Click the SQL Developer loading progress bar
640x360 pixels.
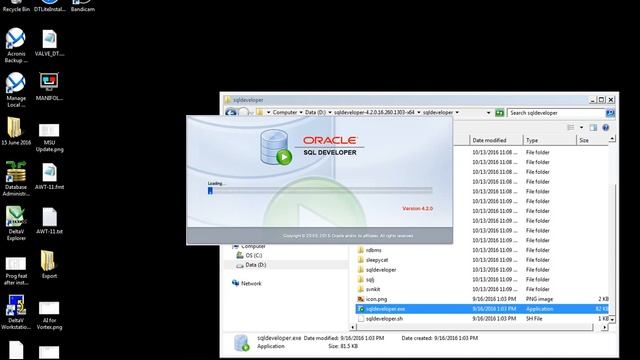click(320, 190)
